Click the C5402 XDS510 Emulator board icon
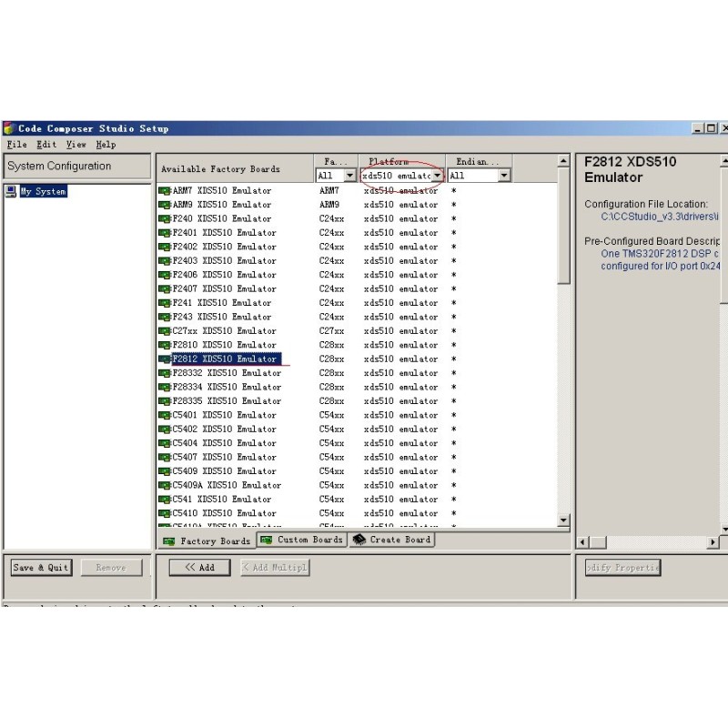The height and width of the screenshot is (728, 728). (x=165, y=429)
